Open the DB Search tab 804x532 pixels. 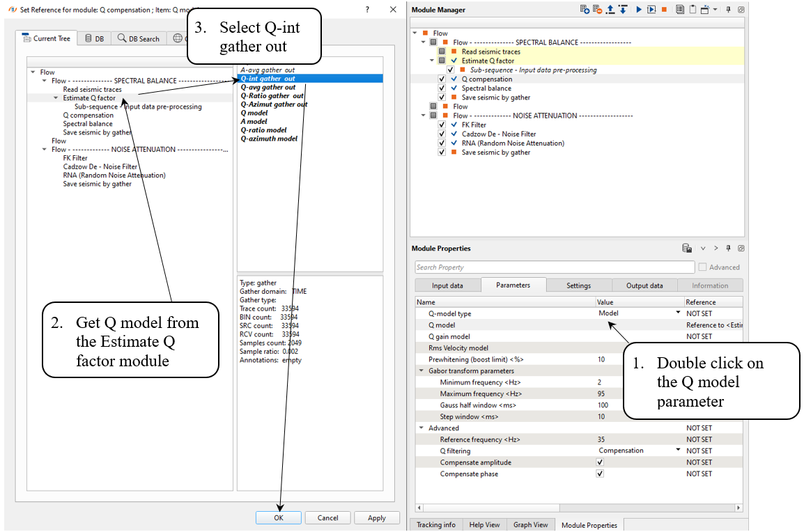[x=139, y=39]
